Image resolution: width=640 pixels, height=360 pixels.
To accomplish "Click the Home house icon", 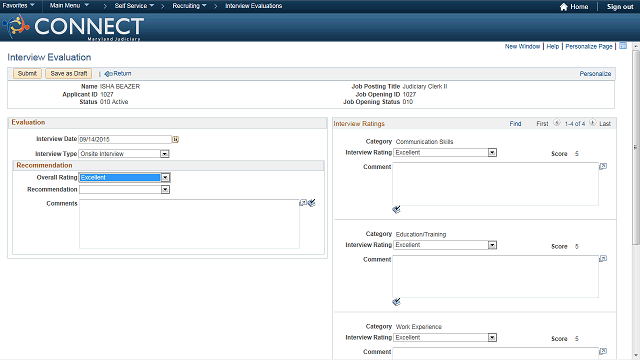I will 564,7.
